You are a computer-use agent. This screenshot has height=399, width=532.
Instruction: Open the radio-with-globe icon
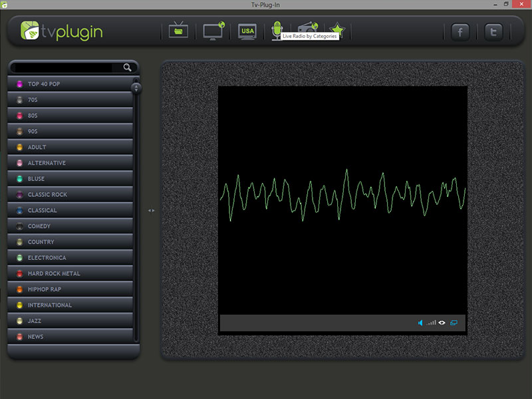pos(308,27)
